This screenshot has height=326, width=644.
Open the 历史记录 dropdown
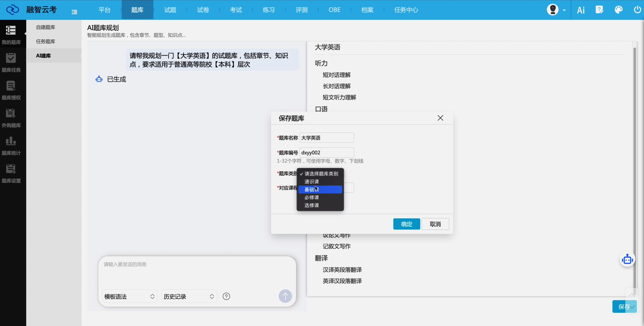tap(188, 296)
